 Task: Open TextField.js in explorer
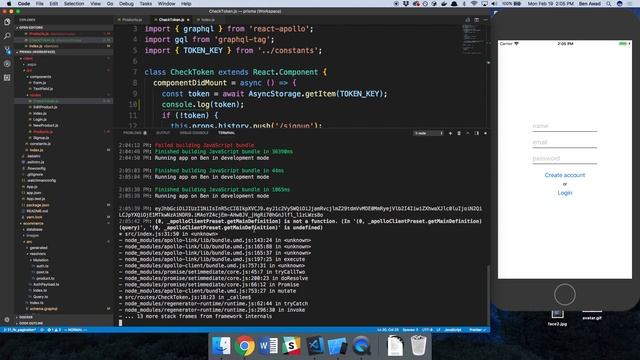pyautogui.click(x=43, y=89)
